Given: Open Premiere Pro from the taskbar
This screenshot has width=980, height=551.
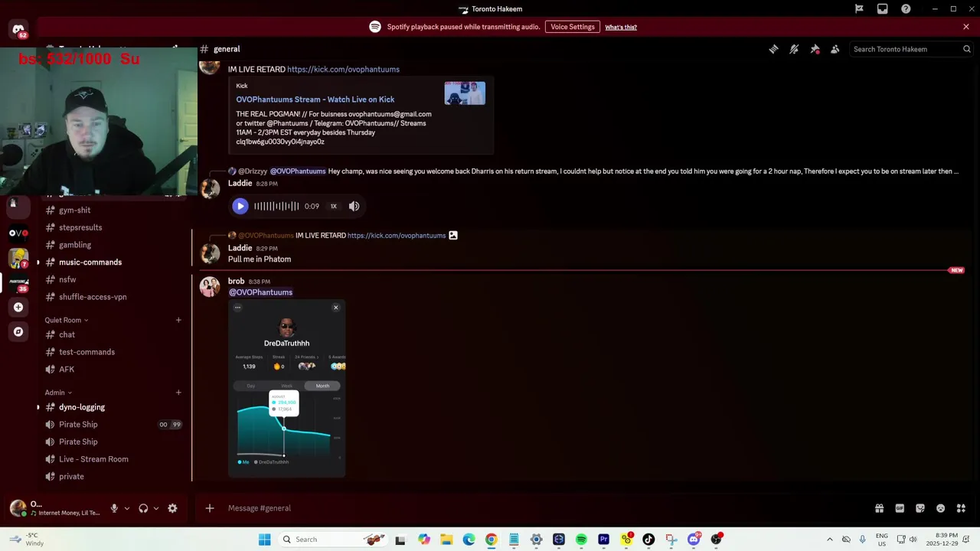Looking at the screenshot, I should pyautogui.click(x=603, y=540).
